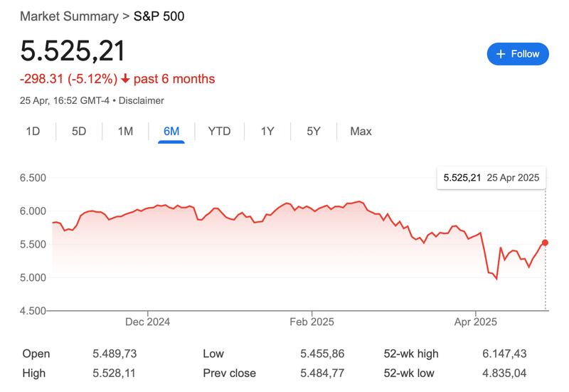
Task: Click the Dec 2024 axis label
Action: pos(147,322)
